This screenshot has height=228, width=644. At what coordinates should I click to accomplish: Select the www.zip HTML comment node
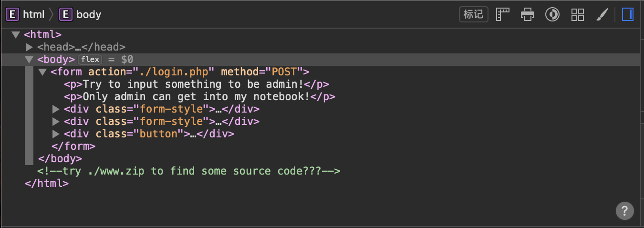point(188,171)
